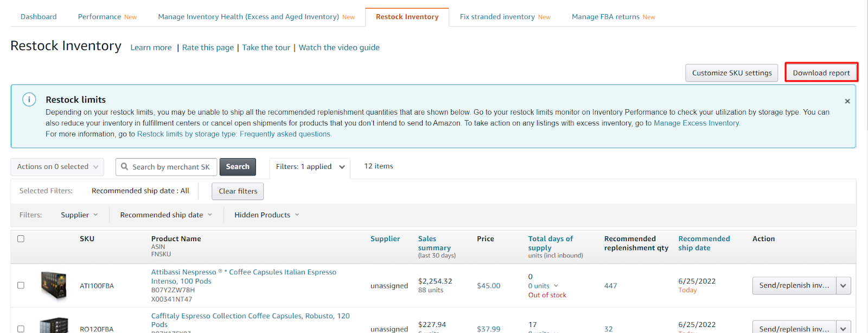
Task: Go to Fix stranded inventory tab
Action: tap(505, 17)
